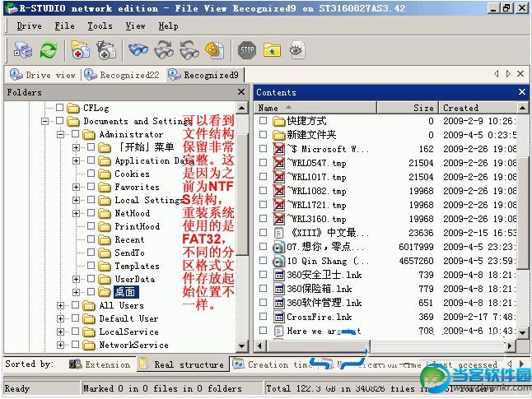This screenshot has width=532, height=399.
Task: Expand the UserData folder node
Action: pos(76,279)
